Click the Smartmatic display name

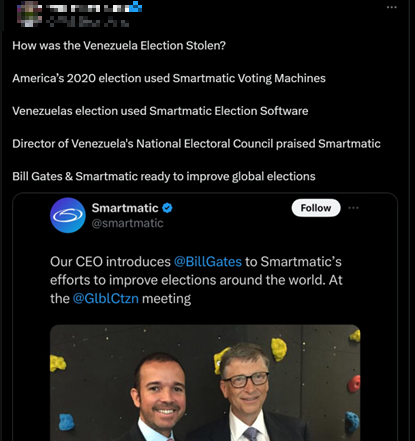[125, 208]
